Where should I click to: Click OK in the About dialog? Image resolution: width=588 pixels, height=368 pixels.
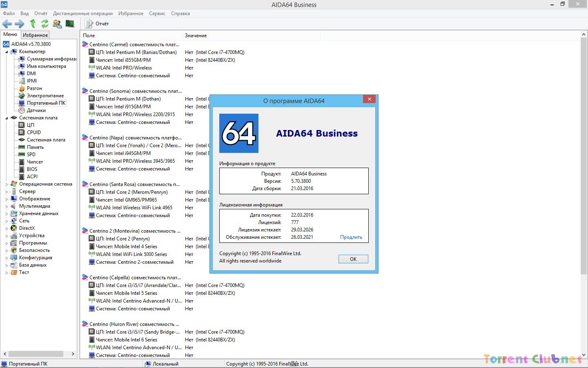(x=353, y=259)
